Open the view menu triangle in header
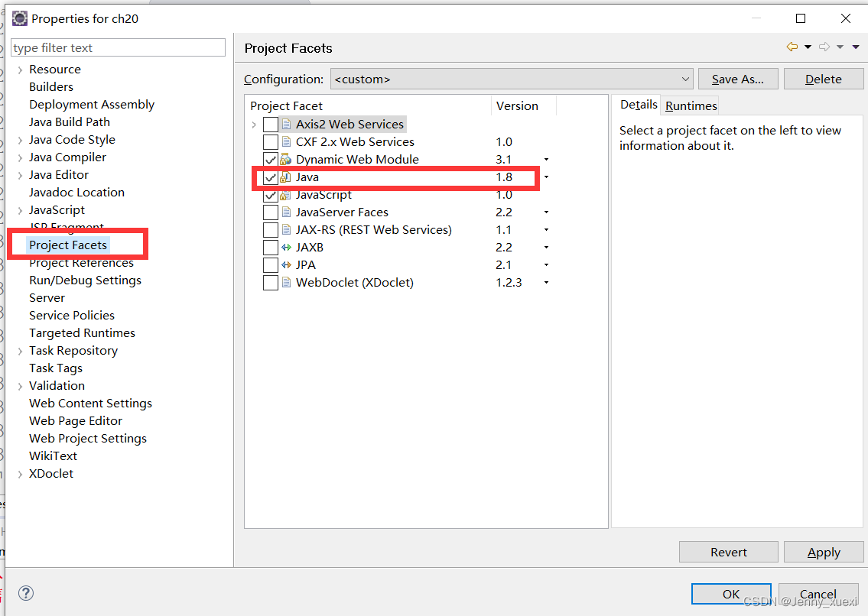This screenshot has height=616, width=868. pyautogui.click(x=856, y=47)
